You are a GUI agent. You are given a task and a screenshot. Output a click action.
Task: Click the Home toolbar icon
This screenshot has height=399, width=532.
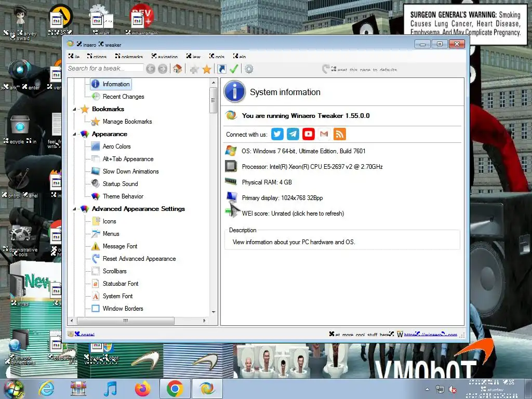(177, 69)
